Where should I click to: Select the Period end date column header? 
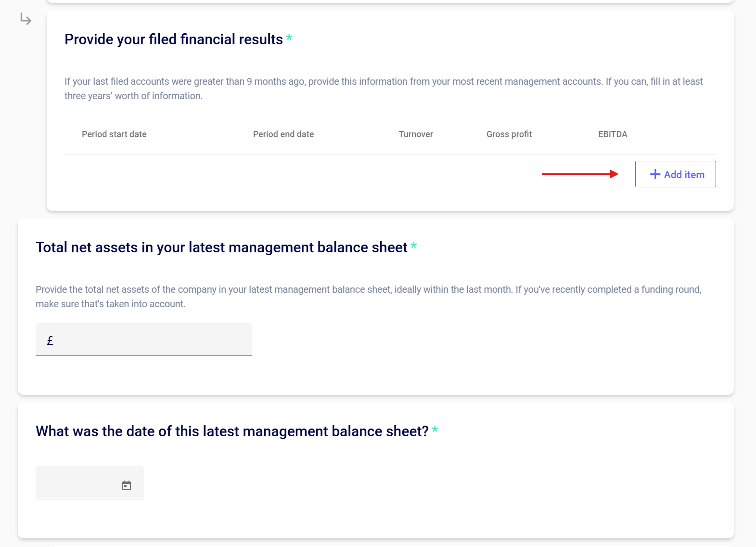283,134
